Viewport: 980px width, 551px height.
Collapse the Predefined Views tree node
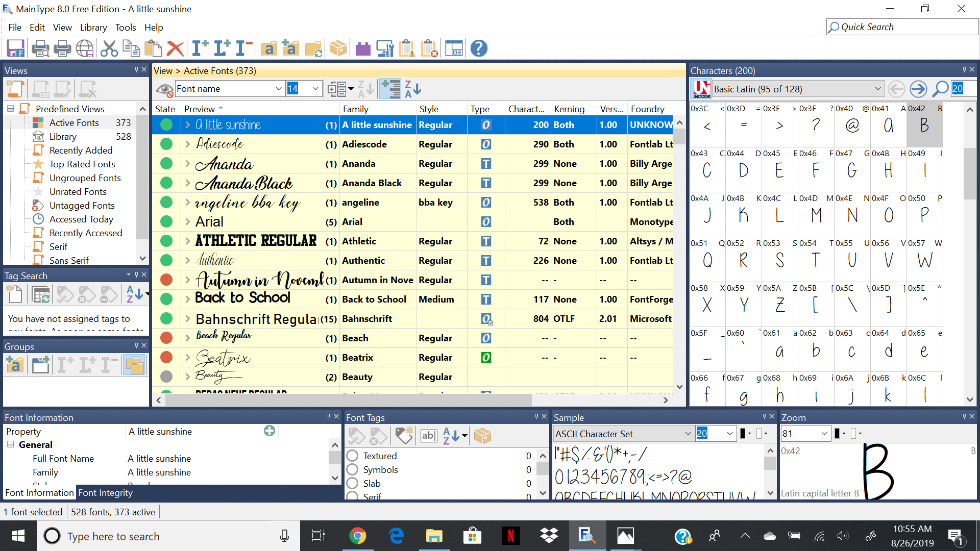pos(10,109)
